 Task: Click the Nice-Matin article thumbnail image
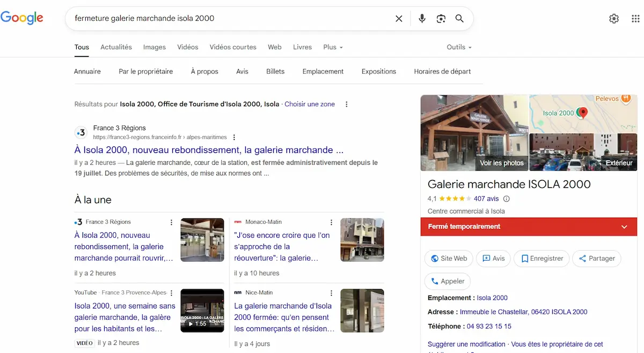(362, 311)
